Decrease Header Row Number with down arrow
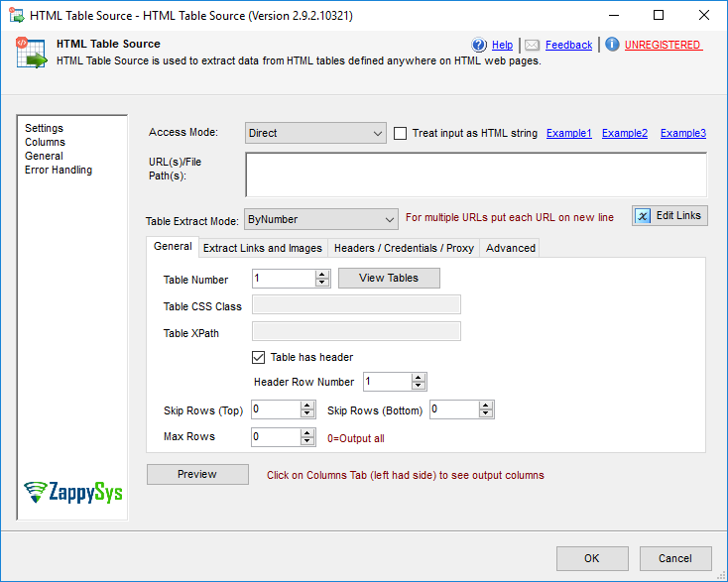The image size is (728, 582). pyautogui.click(x=419, y=386)
